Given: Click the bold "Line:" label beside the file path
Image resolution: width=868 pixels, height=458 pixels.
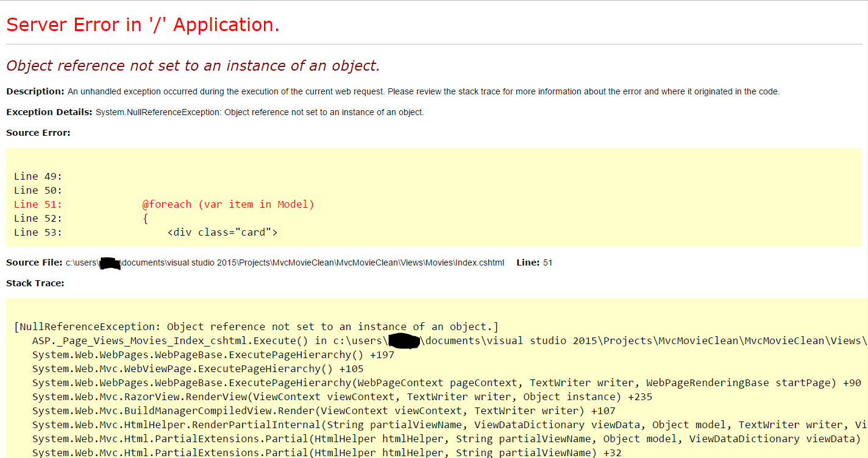Looking at the screenshot, I should (x=528, y=262).
